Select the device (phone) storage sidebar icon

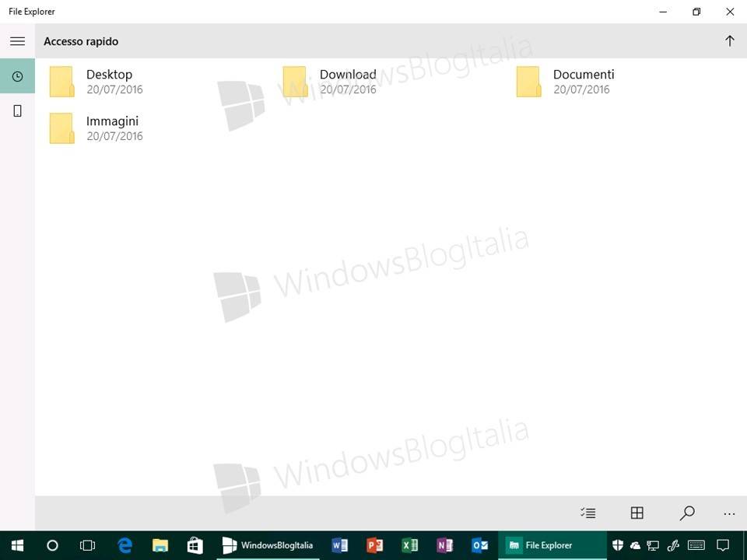point(18,111)
